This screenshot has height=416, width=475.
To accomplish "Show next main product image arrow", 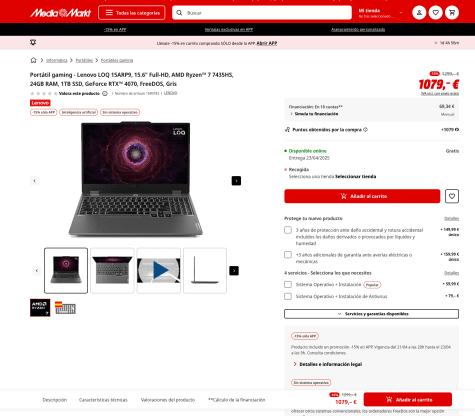I will pyautogui.click(x=236, y=181).
